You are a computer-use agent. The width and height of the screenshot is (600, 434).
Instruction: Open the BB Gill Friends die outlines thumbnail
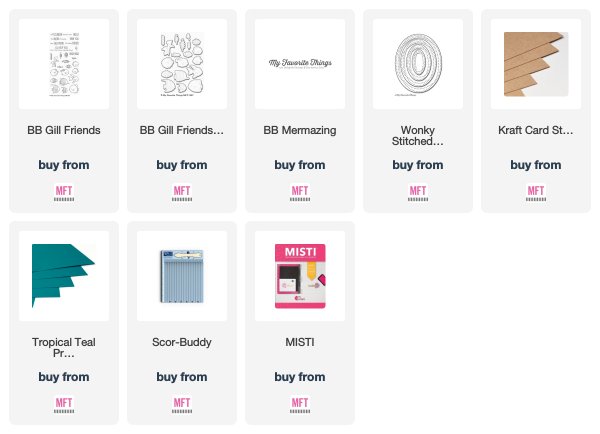182,64
